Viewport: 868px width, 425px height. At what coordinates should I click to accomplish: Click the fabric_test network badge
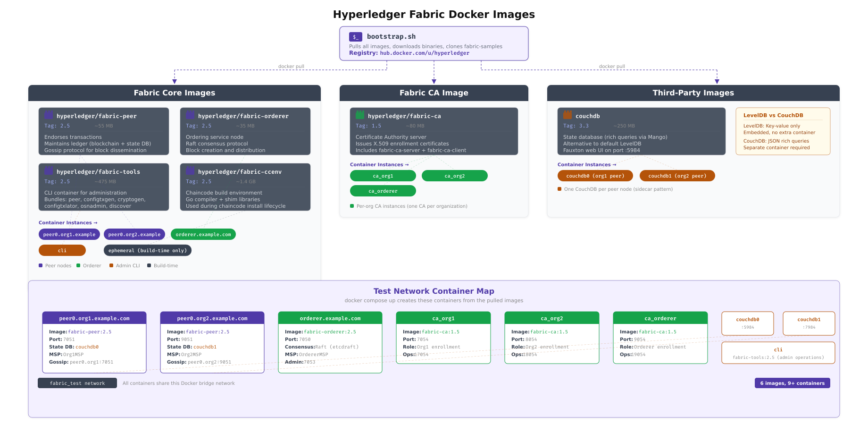pyautogui.click(x=77, y=383)
